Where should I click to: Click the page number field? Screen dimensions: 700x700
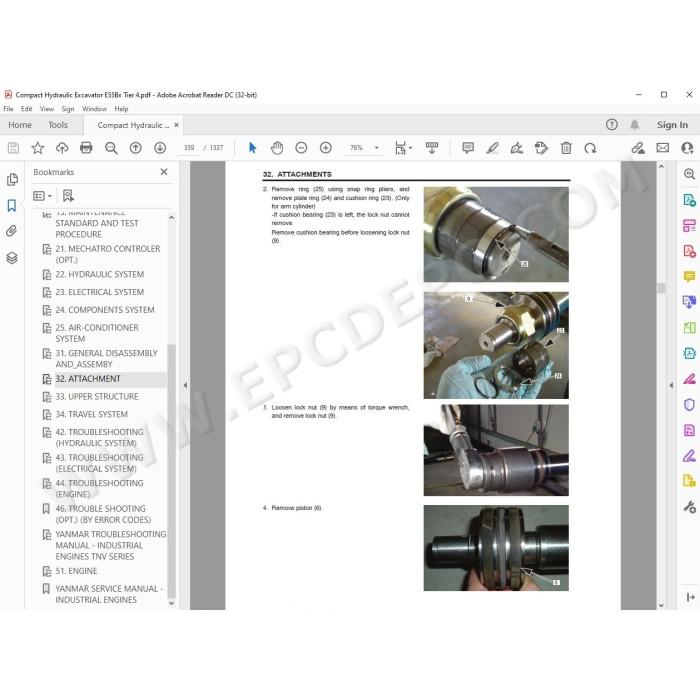pyautogui.click(x=189, y=148)
